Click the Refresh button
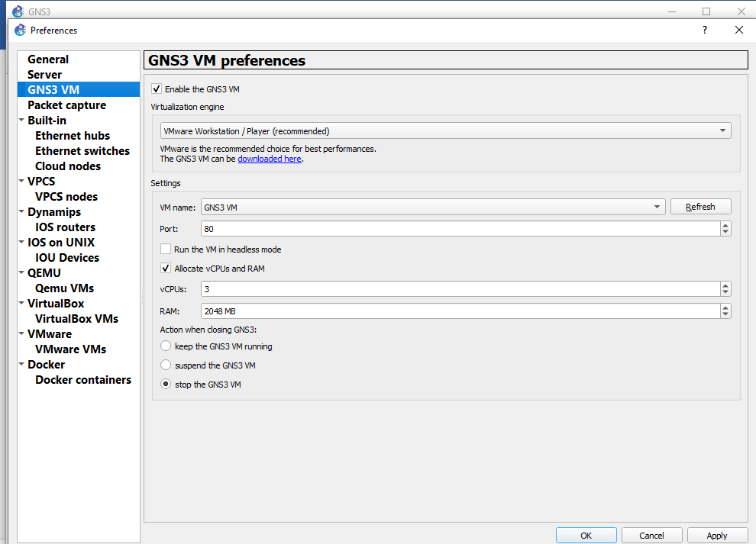This screenshot has height=544, width=756. [700, 207]
